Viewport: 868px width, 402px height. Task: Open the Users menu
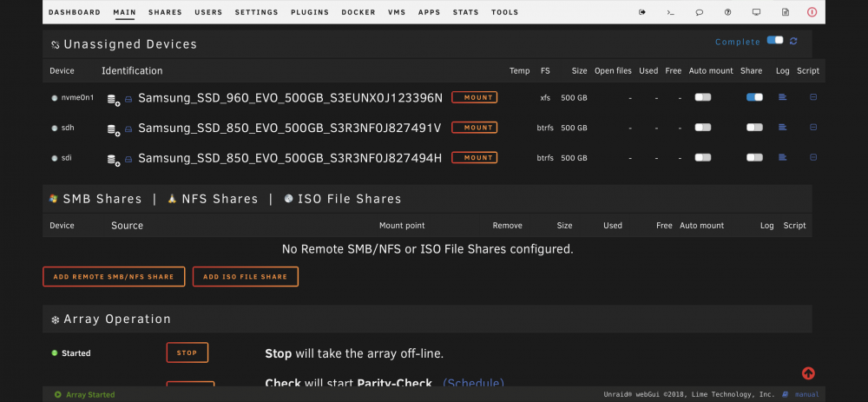coord(208,12)
